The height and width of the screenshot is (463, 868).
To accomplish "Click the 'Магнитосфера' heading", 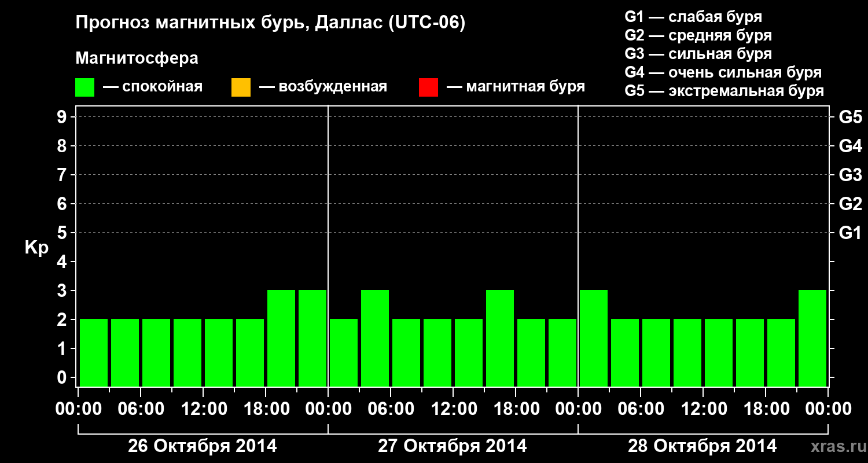I will coord(137,58).
